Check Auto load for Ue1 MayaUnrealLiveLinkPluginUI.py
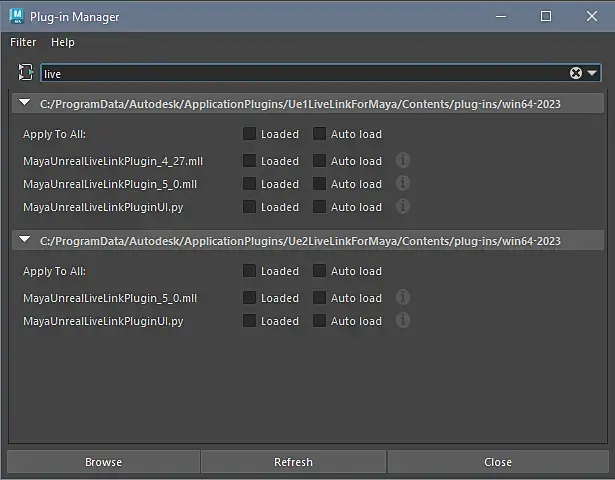This screenshot has width=615, height=480. click(x=319, y=207)
